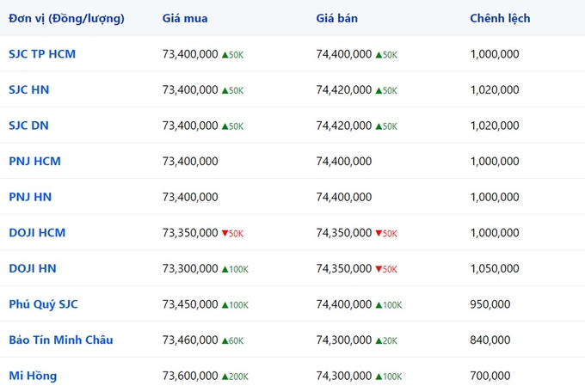Click Phú Quý SJC sell up 100K indicator
Screen dimensions: 585x392
pyautogui.click(x=389, y=305)
